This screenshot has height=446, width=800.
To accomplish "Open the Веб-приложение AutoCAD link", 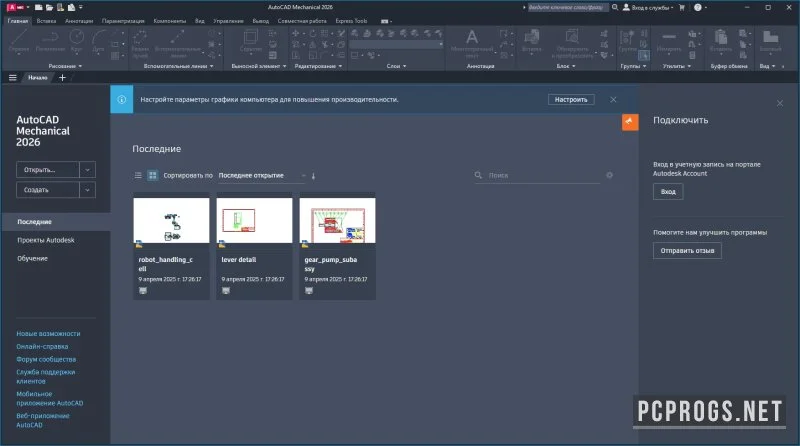I will [43, 420].
